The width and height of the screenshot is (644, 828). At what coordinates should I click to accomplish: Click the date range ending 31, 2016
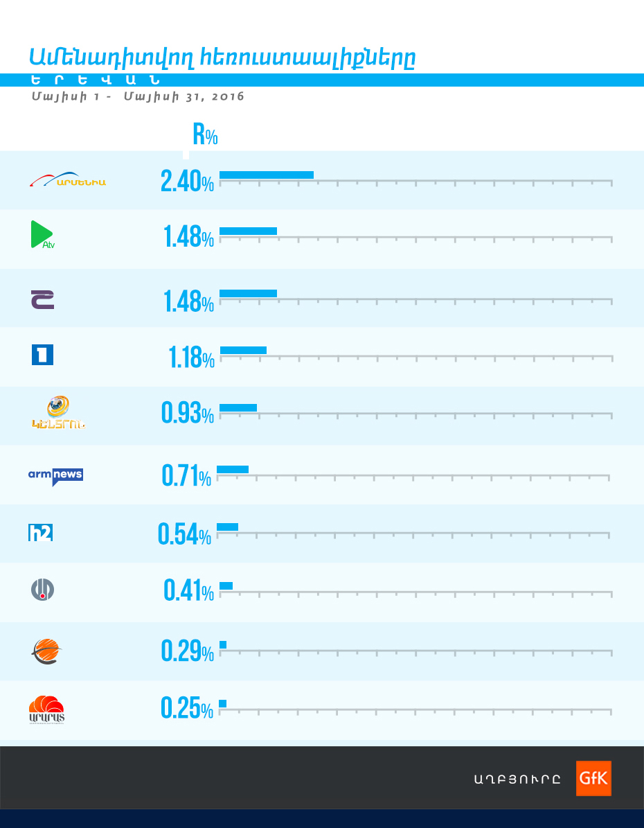click(x=138, y=96)
